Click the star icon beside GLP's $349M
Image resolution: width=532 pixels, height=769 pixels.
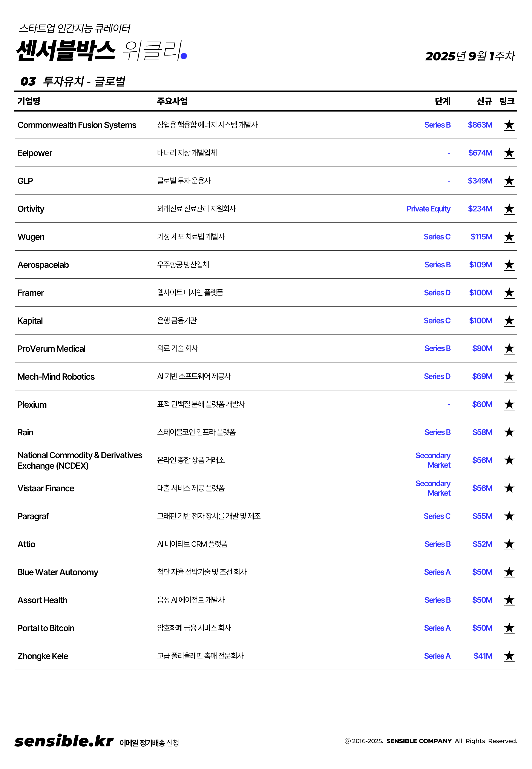pos(509,181)
